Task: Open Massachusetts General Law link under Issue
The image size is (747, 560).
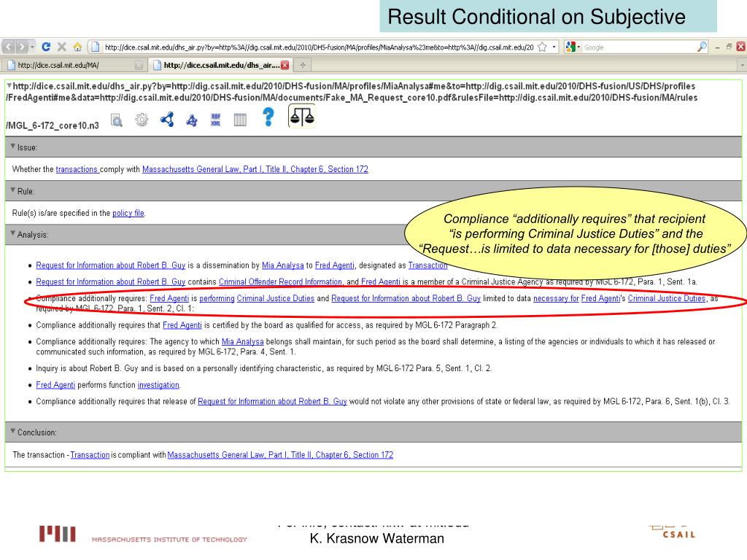Action: 255,169
